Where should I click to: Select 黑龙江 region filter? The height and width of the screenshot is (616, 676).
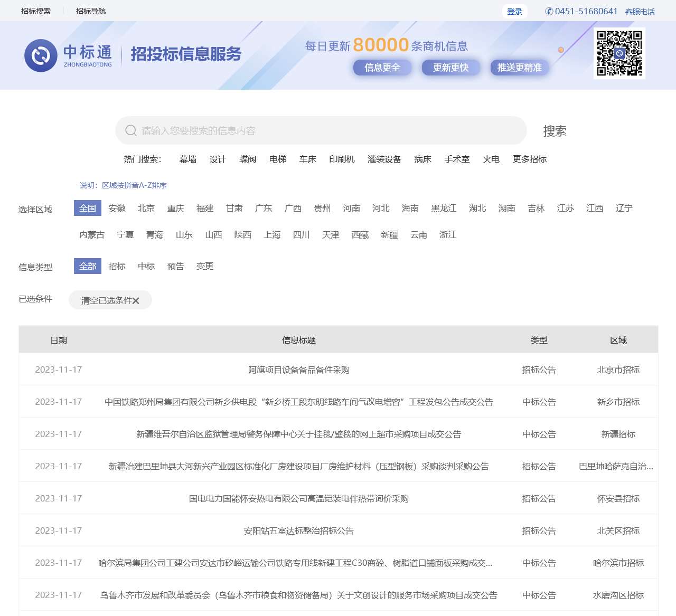444,209
